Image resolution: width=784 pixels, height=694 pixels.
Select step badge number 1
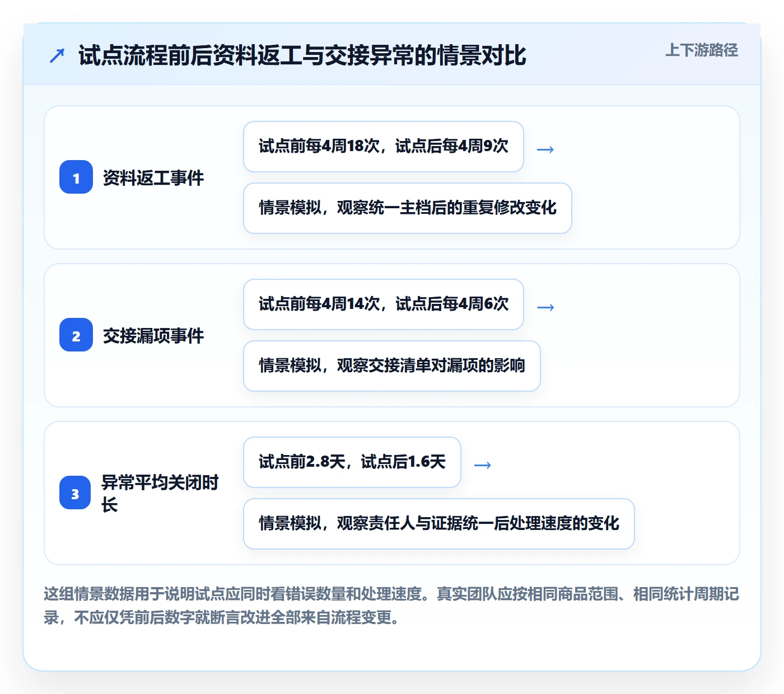(x=76, y=177)
